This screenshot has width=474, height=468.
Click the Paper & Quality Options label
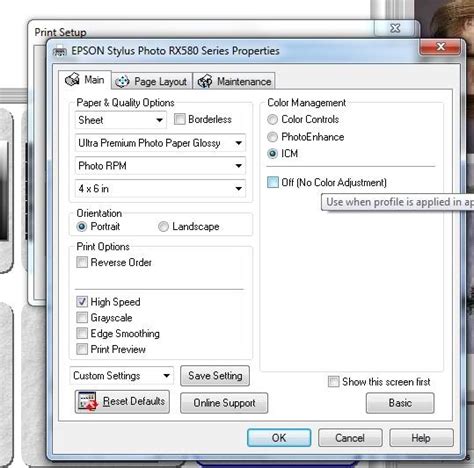click(x=125, y=103)
